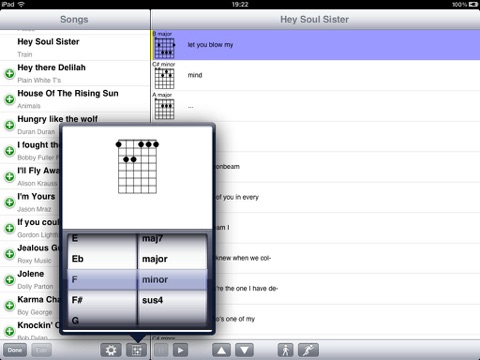
Task: Choose E in the root note picker
Action: (102, 240)
